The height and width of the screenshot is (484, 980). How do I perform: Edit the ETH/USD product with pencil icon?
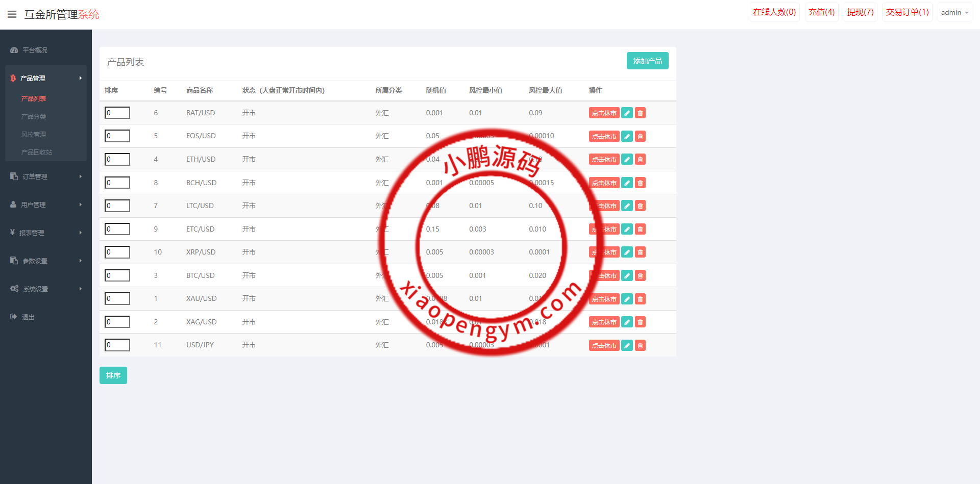point(627,160)
